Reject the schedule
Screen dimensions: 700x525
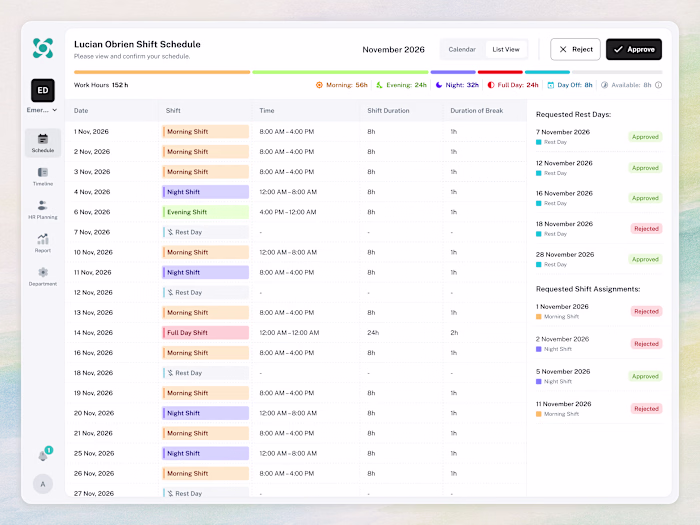(575, 49)
